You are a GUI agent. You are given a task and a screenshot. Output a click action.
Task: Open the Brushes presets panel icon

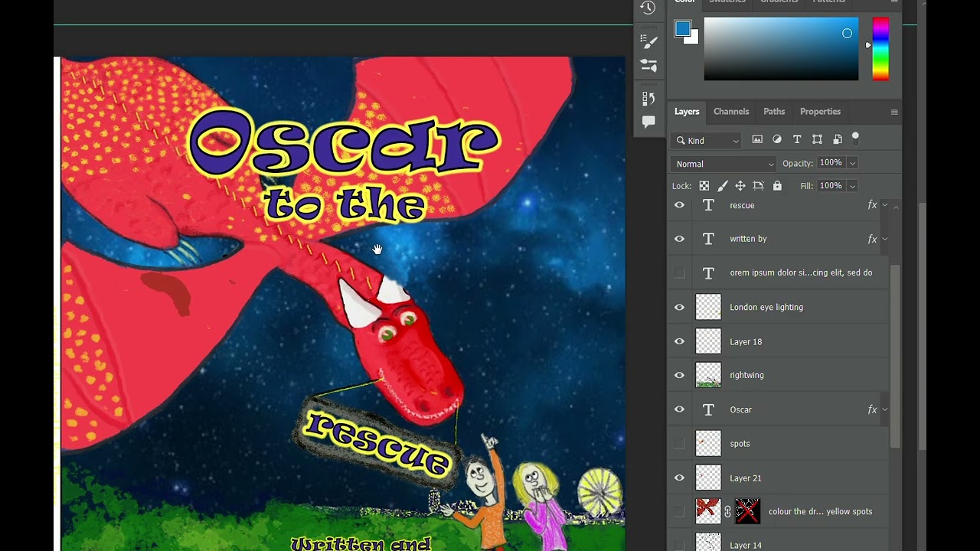(x=648, y=65)
